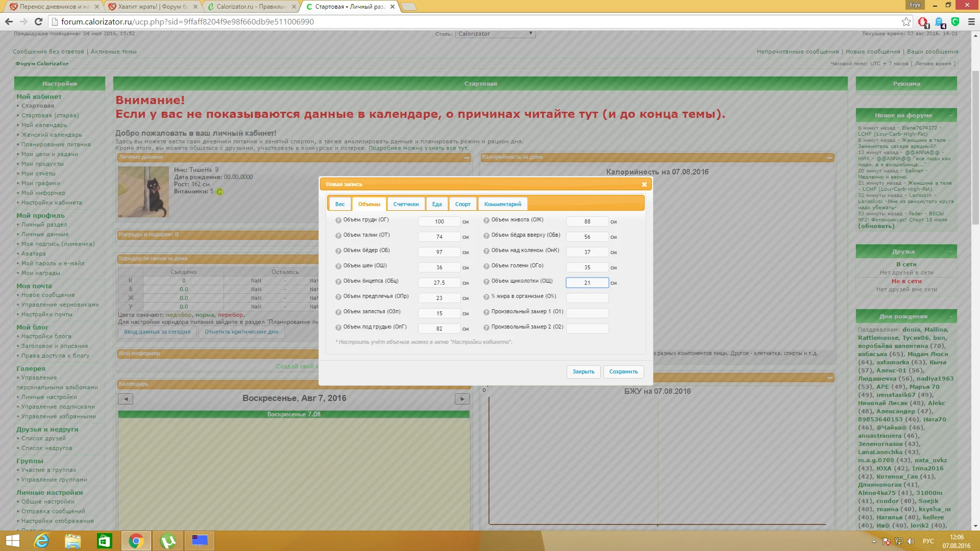Click help icon beside Объем талии (ОТ)
The width and height of the screenshot is (980, 551).
coord(338,236)
